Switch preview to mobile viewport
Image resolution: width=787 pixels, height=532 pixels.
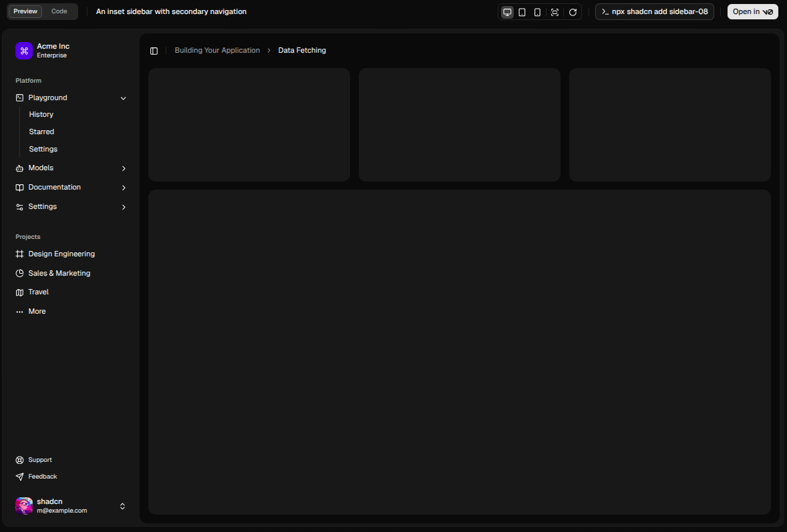tap(537, 11)
